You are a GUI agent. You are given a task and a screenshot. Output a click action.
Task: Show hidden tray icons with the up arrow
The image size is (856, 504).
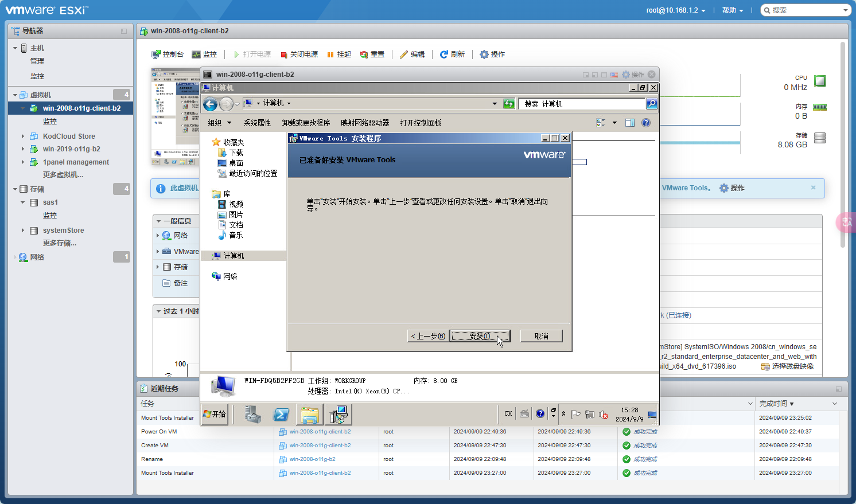(x=563, y=414)
